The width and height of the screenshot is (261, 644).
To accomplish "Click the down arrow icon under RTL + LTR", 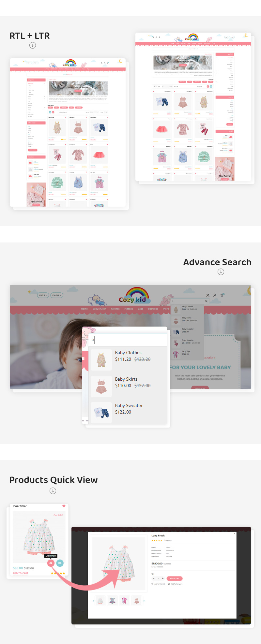I will [x=33, y=45].
